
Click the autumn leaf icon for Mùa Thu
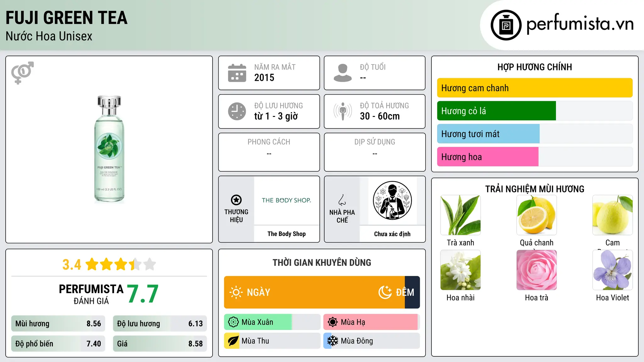click(x=233, y=341)
